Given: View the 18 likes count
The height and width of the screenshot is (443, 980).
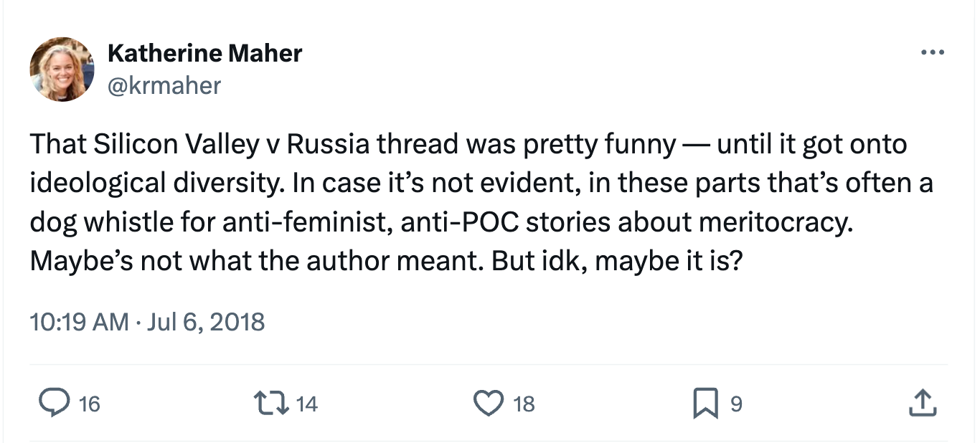Looking at the screenshot, I should 524,404.
